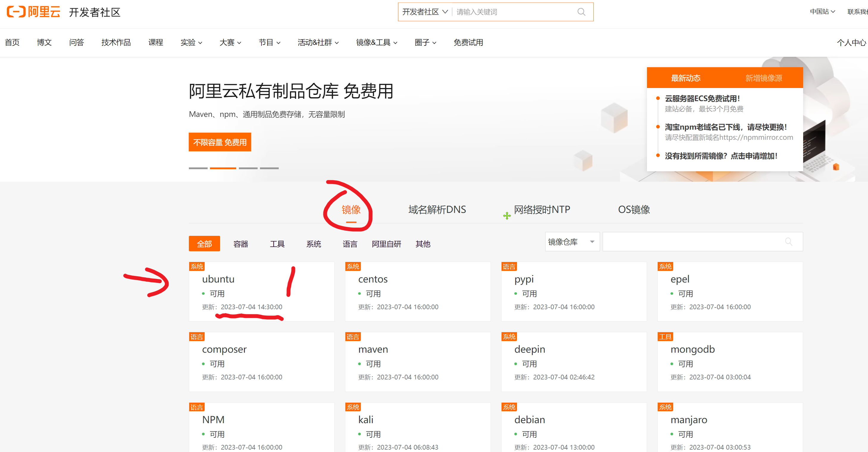
Task: Open the 课程 nav item
Action: click(156, 43)
